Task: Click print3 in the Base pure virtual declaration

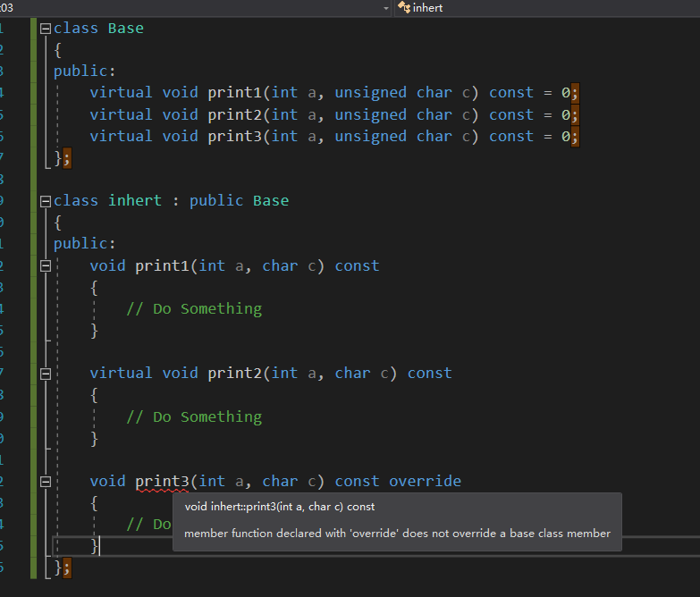Action: (x=234, y=136)
